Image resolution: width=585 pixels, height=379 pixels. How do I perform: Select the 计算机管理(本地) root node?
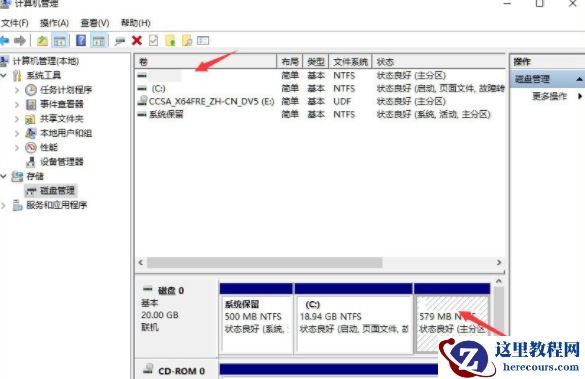pyautogui.click(x=46, y=61)
